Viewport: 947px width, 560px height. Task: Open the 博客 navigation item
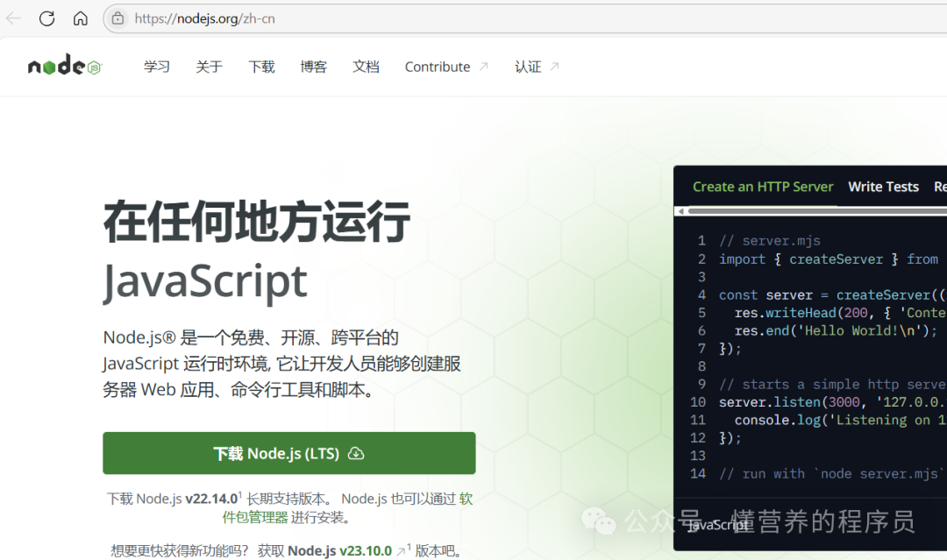coord(313,67)
